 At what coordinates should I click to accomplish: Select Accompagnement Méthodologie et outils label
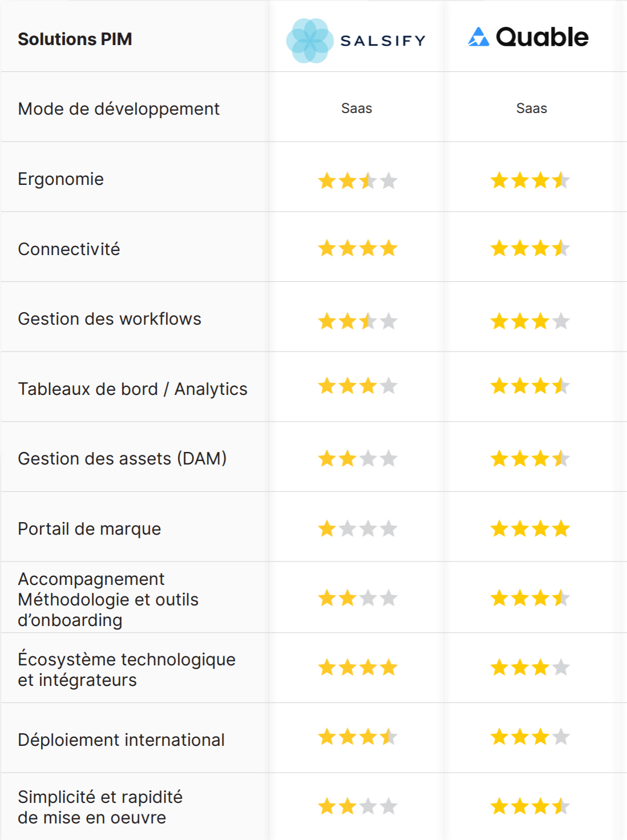tap(108, 599)
